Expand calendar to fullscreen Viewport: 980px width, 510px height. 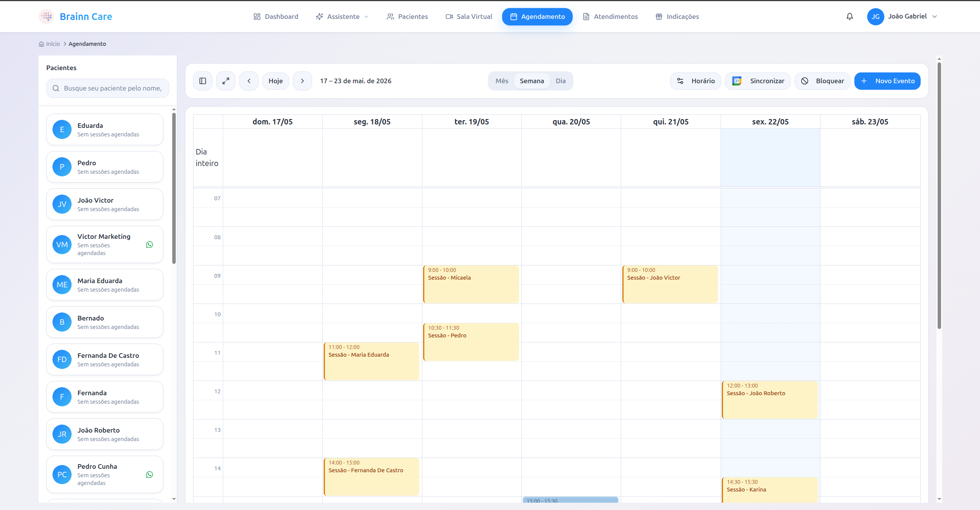(226, 81)
